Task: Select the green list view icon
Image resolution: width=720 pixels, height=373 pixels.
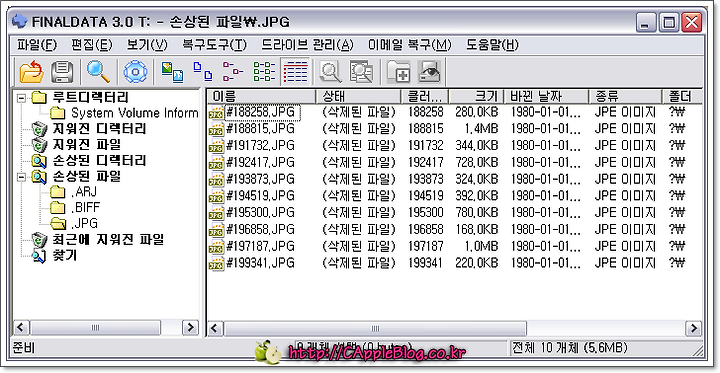Action: [264, 72]
